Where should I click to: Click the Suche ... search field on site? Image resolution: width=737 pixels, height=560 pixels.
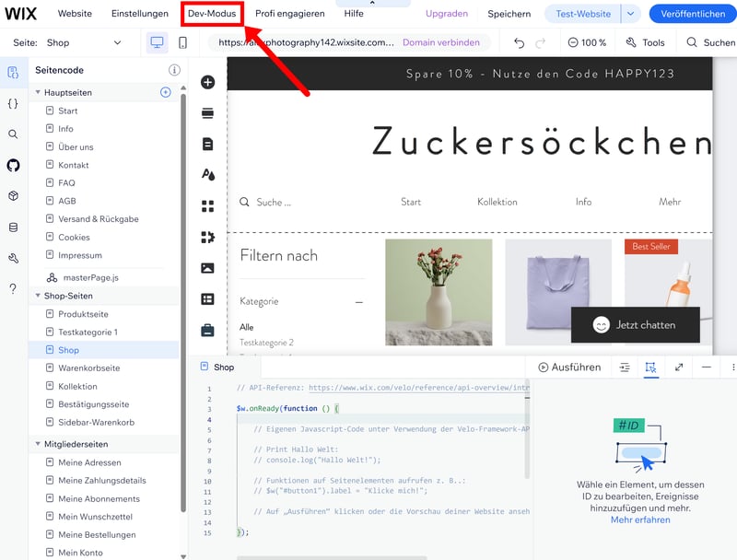pos(265,203)
